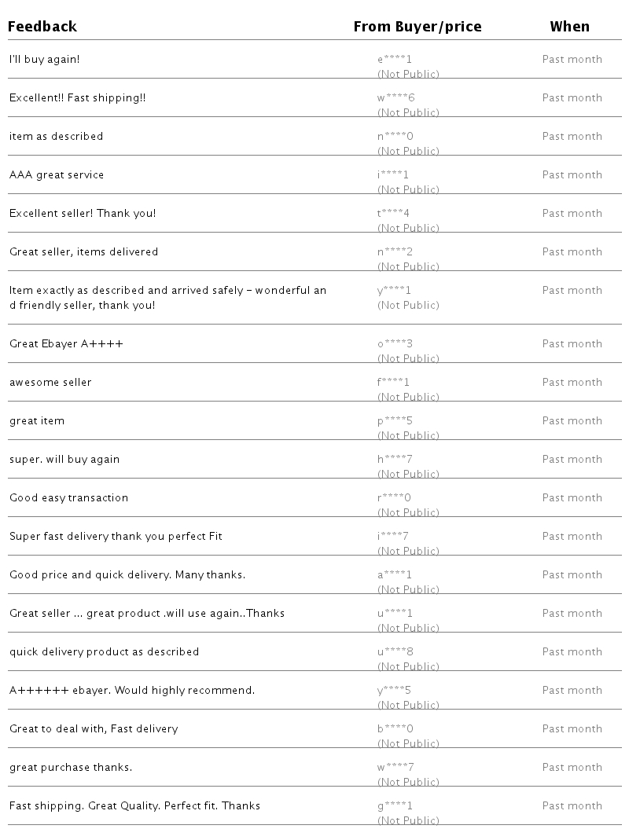Click buyer t****4 username
The width and height of the screenshot is (629, 840).
point(393,213)
